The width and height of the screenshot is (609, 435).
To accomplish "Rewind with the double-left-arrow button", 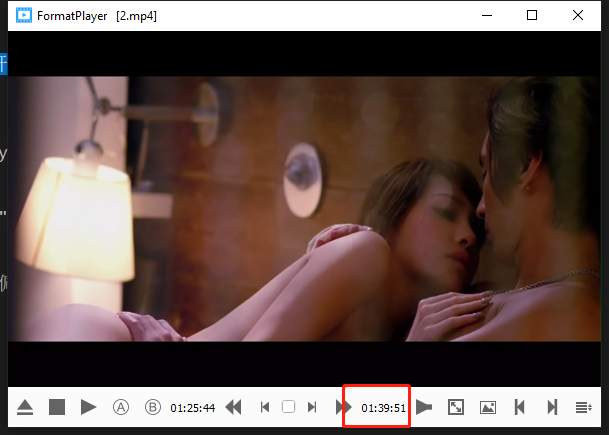I will pyautogui.click(x=233, y=407).
